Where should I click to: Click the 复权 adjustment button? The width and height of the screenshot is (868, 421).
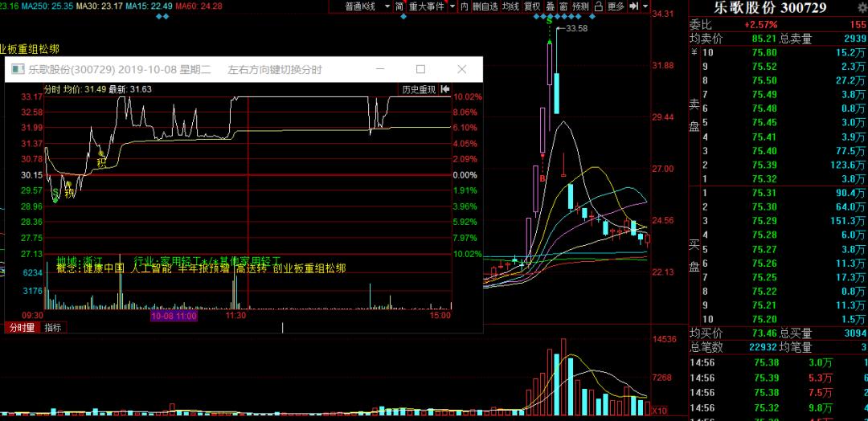532,6
